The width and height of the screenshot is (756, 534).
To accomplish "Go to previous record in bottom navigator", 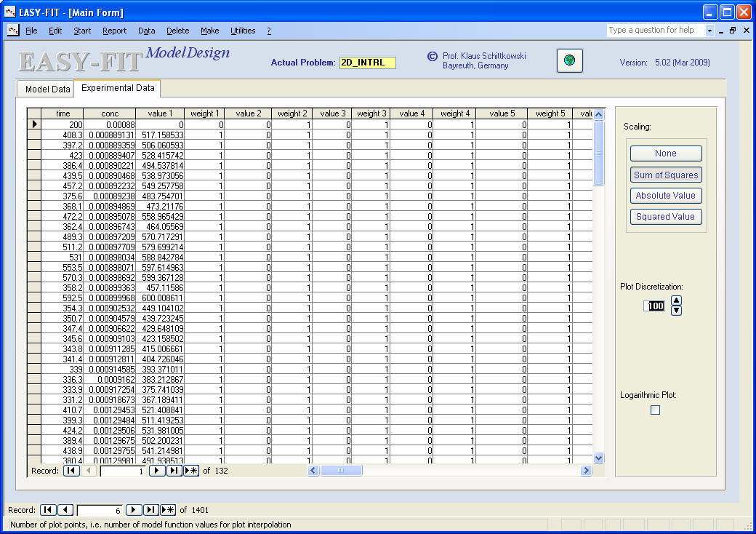I will (65, 510).
